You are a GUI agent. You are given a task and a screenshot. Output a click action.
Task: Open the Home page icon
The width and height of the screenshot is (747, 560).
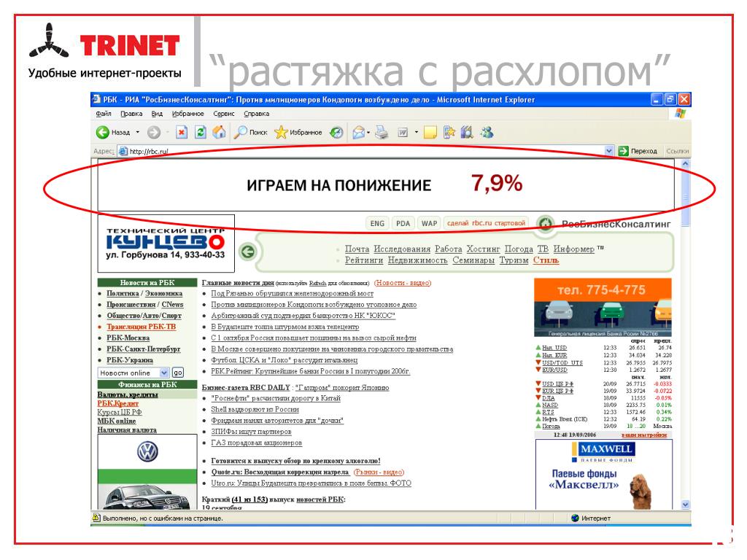[219, 133]
